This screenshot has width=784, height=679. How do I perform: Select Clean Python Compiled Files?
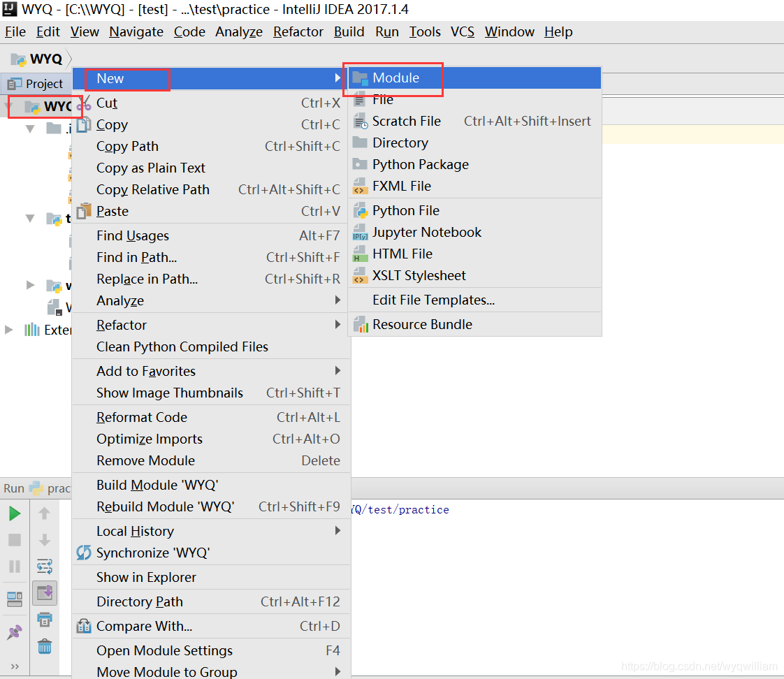pos(212,346)
